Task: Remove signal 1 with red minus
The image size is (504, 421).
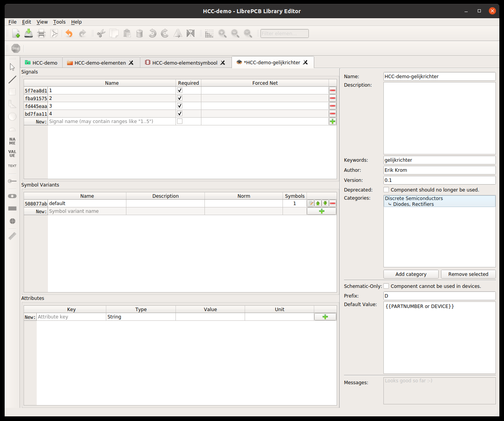Action: tap(332, 91)
